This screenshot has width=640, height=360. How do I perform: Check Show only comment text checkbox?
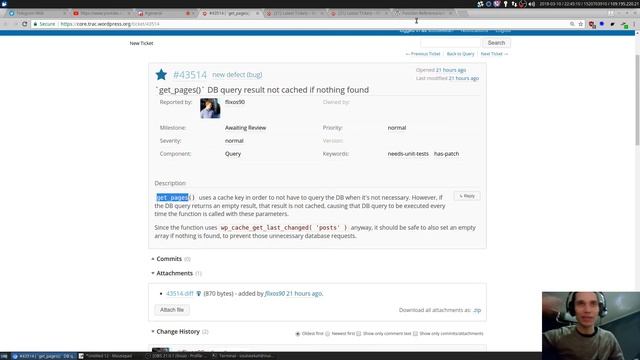[358, 334]
